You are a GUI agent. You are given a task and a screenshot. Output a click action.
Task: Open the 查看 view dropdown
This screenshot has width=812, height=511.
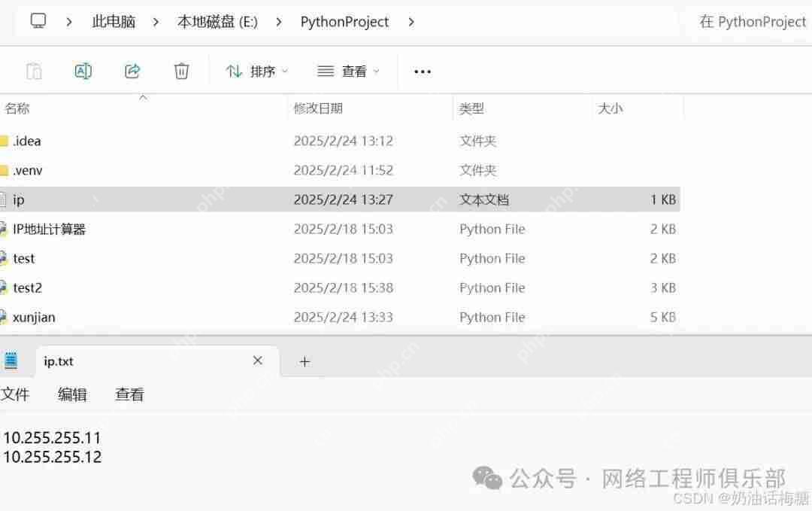349,71
